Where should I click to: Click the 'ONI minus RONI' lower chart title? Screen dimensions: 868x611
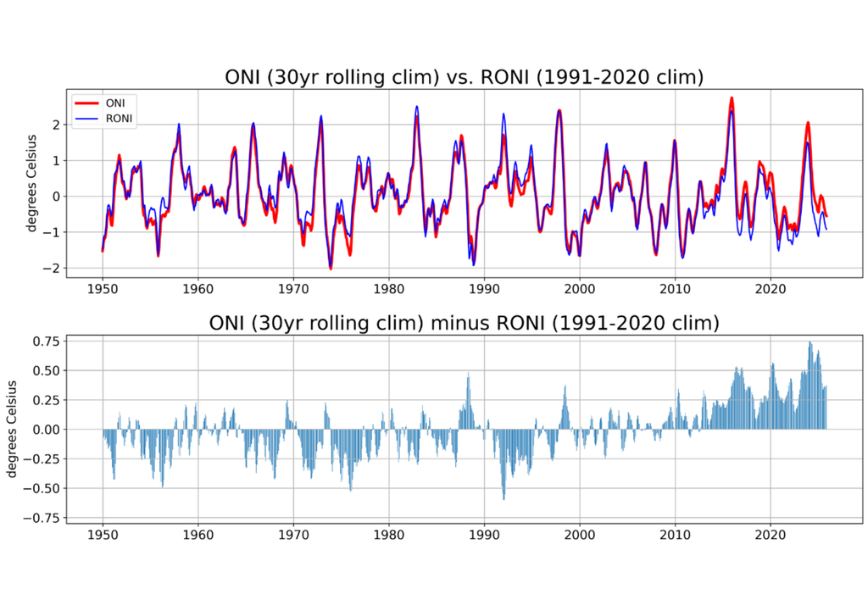[464, 323]
